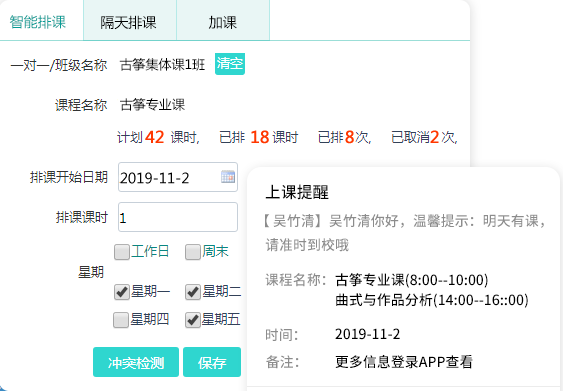
Task: Click the 已排8次 text
Action: [x=344, y=137]
